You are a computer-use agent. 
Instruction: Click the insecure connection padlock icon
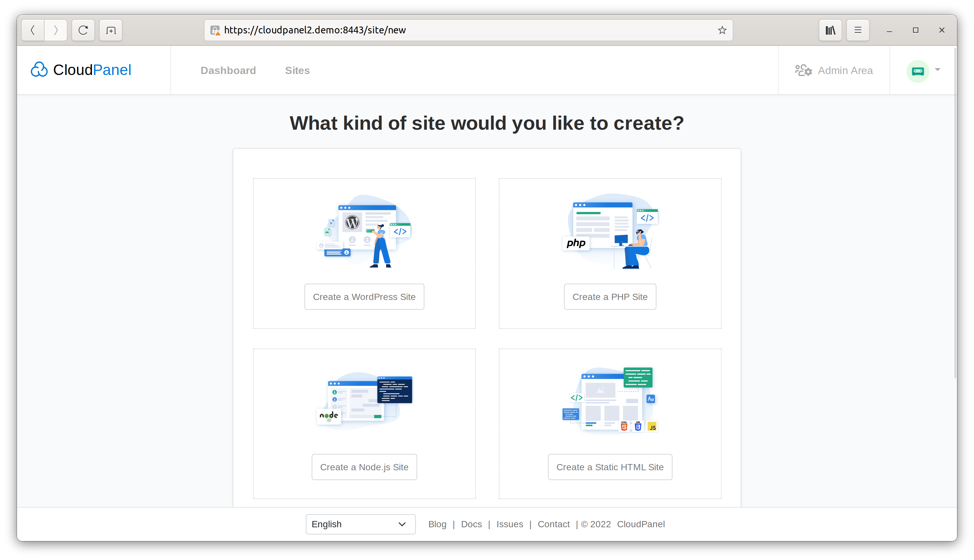coord(215,30)
